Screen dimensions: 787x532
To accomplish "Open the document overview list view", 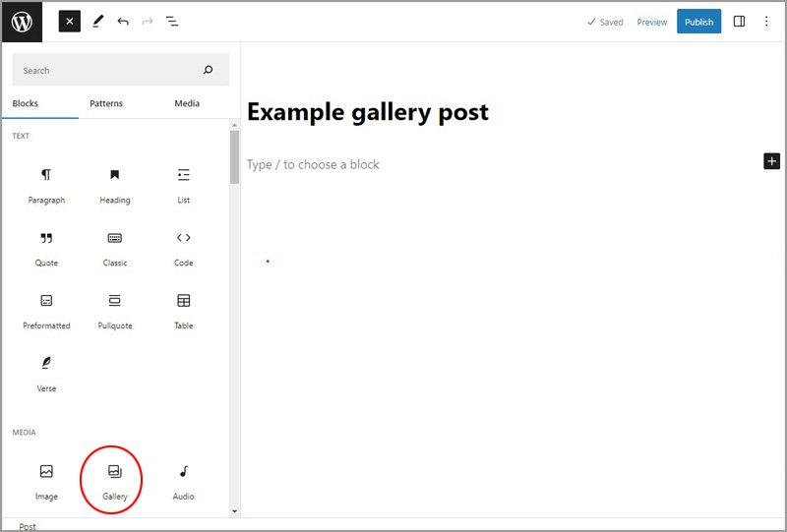I will click(172, 22).
